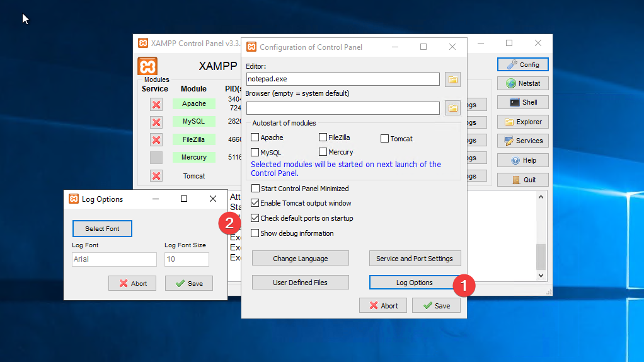Close the Configuration of Control Panel window

pyautogui.click(x=452, y=47)
